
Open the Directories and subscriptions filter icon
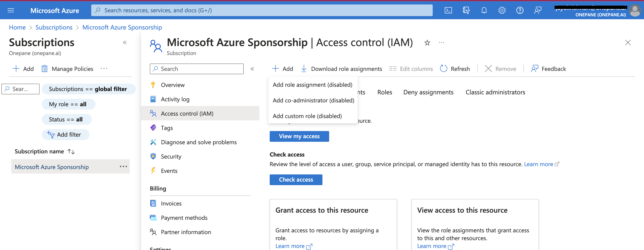[x=466, y=10]
